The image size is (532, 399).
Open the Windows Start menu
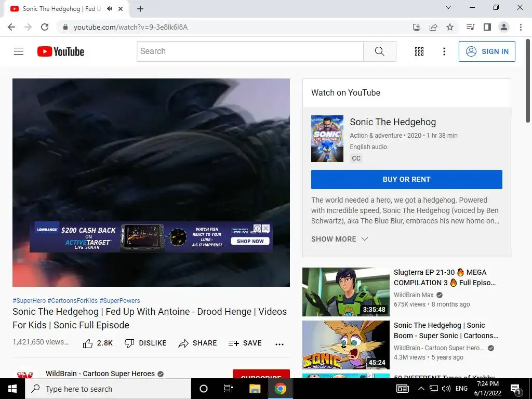(x=12, y=389)
